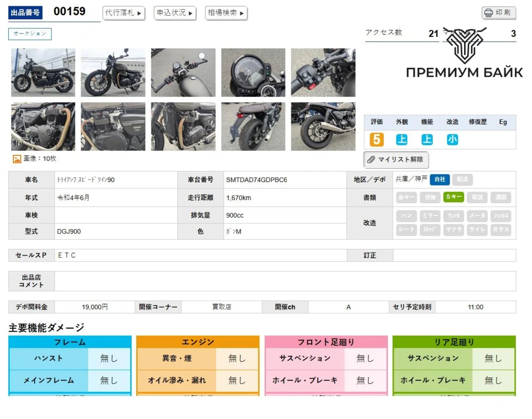Toggle the ミラー modification tag

tap(430, 216)
